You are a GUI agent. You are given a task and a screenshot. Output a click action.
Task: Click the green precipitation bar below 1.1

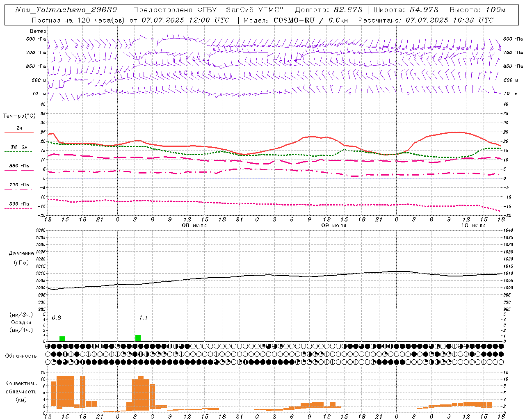[138, 338]
